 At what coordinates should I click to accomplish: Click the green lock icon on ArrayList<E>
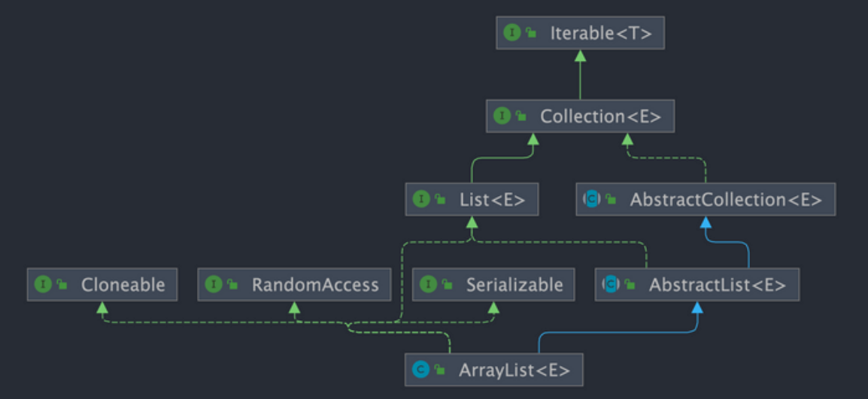[440, 370]
